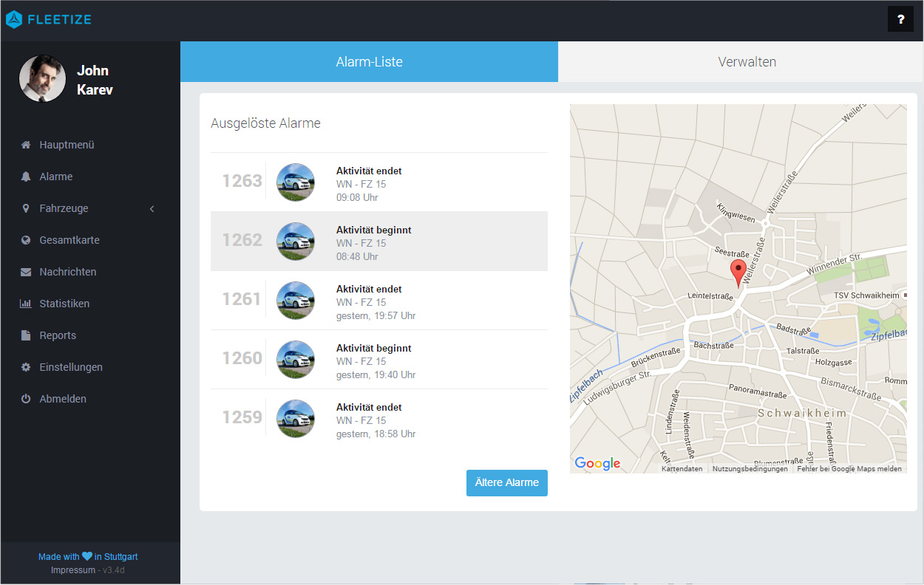Switch to the Verwalten tab

(747, 62)
